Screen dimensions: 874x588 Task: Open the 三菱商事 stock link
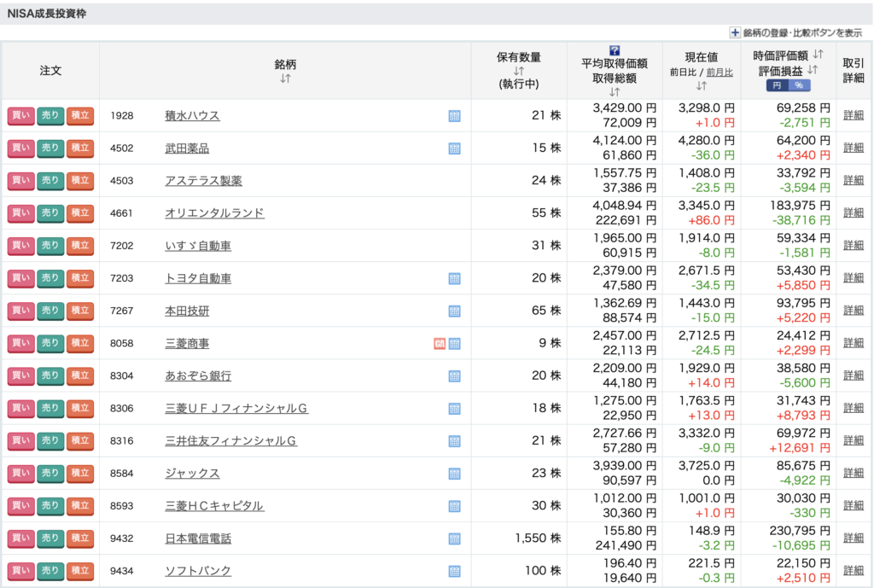[x=187, y=343]
